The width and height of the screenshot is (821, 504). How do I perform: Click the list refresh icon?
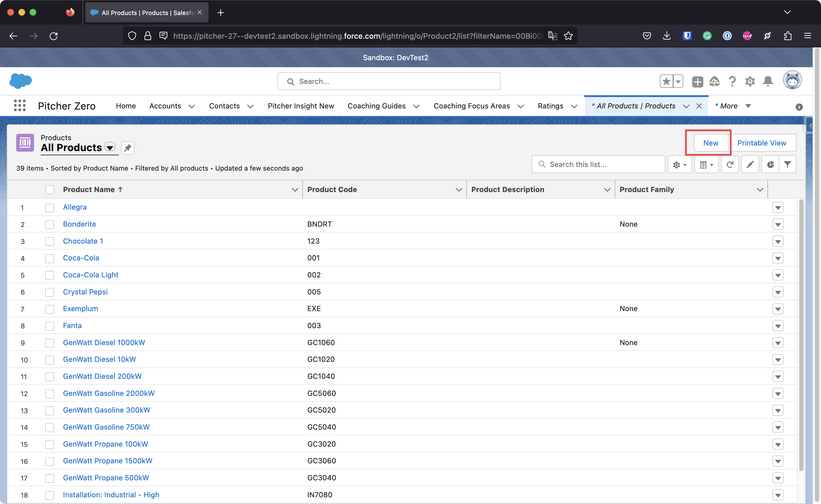tap(730, 164)
